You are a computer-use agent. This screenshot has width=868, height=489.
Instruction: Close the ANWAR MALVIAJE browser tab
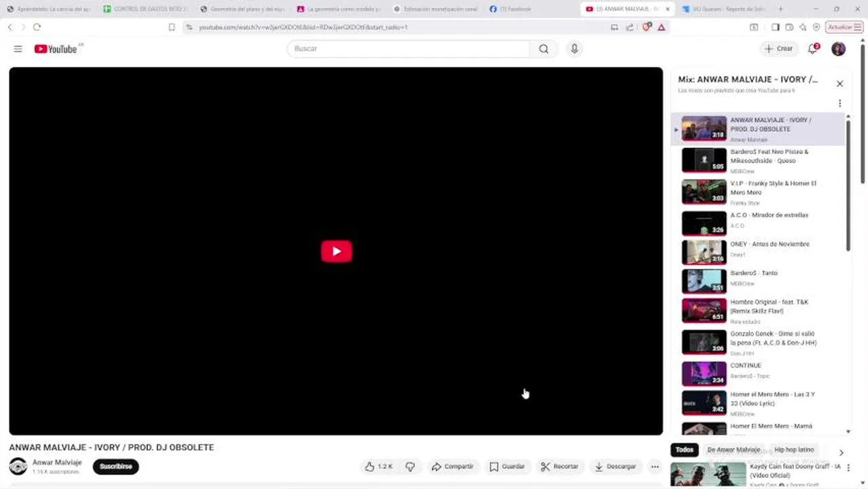668,9
